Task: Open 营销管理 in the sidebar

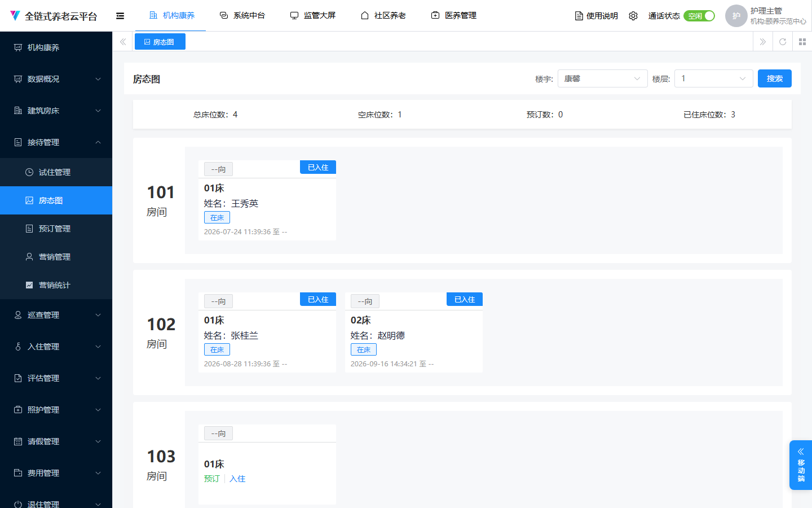Action: point(56,257)
